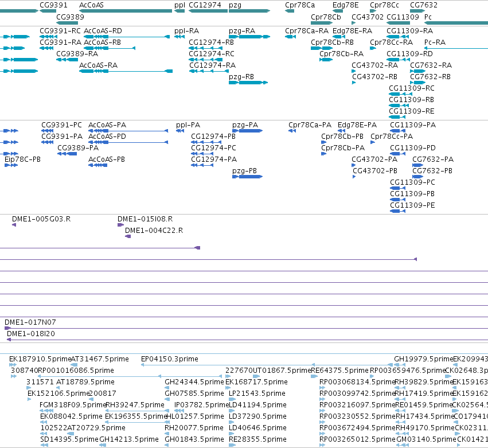Click the CG12974 gene label
Image resolution: width=488 pixels, height=448 pixels.
(x=205, y=5)
